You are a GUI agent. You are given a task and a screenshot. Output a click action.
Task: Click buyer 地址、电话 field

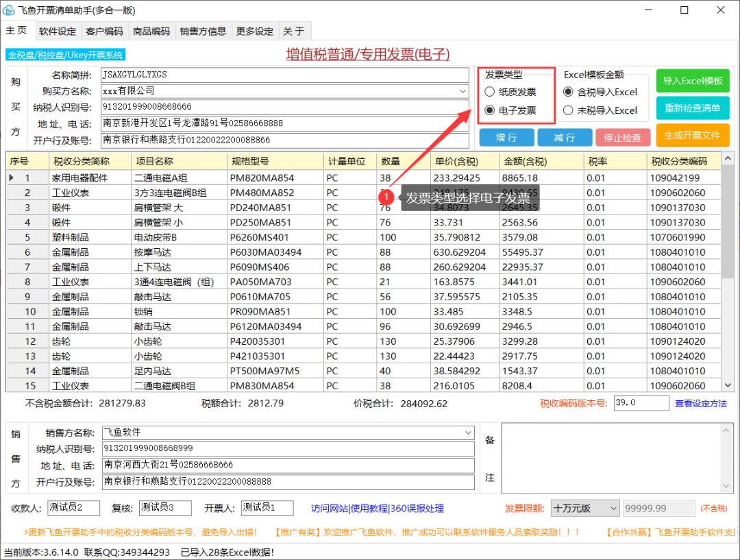click(284, 123)
